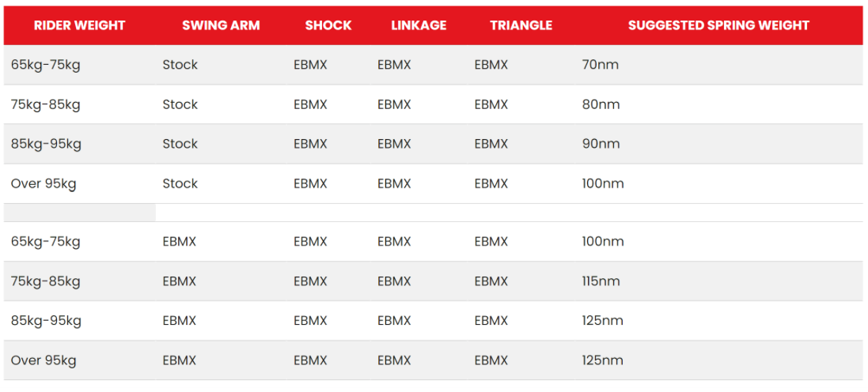This screenshot has height=392, width=868.
Task: Click the LINKAGE column header
Action: tap(419, 25)
